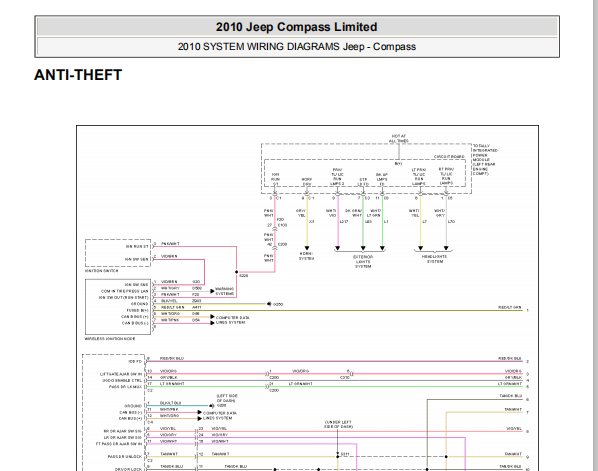Screen dimensions: 598x471
Task: Click "COMPUTER DATA LINES SYSTEM" near connector C4
Action: [220, 416]
